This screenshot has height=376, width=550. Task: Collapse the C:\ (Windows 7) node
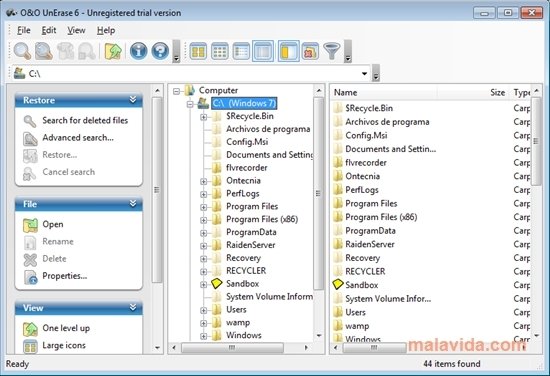pos(190,104)
